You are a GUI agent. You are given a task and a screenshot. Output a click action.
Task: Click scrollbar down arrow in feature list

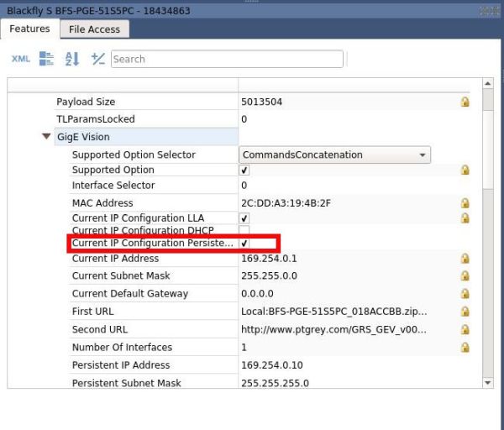[487, 383]
